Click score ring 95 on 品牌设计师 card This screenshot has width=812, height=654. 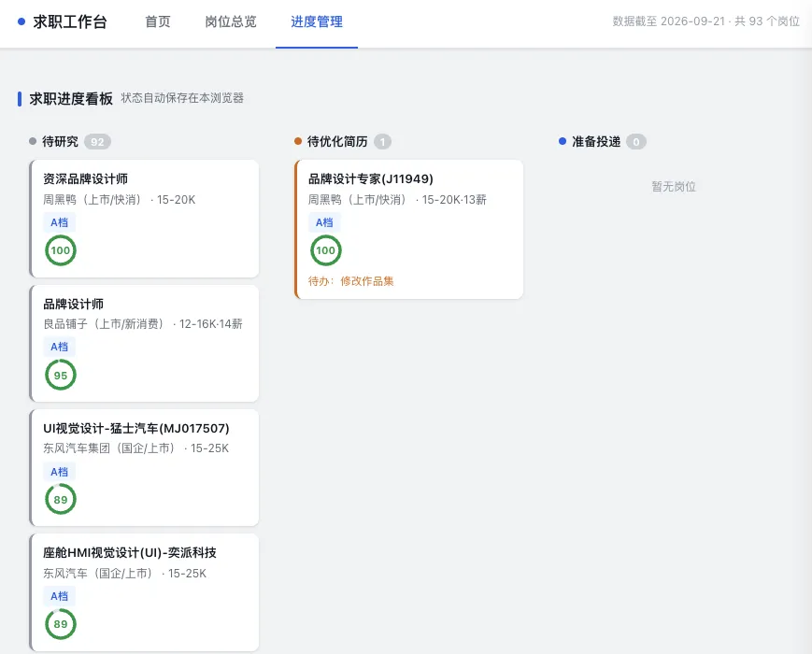click(61, 375)
